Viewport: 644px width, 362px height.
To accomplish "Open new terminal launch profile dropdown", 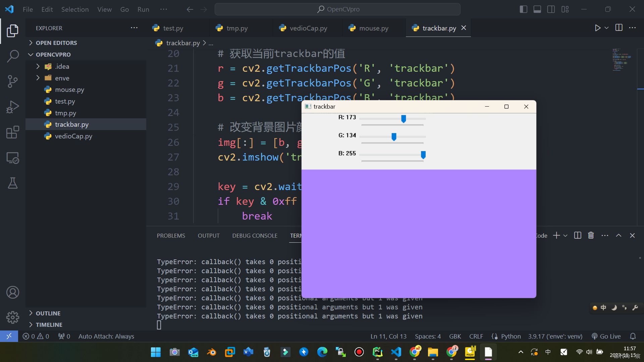I will pos(566,235).
